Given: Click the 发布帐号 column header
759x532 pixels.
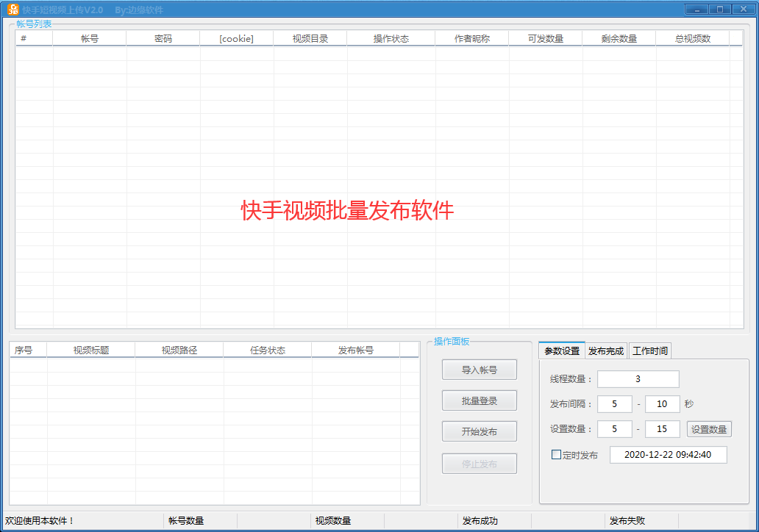Looking at the screenshot, I should click(x=356, y=351).
